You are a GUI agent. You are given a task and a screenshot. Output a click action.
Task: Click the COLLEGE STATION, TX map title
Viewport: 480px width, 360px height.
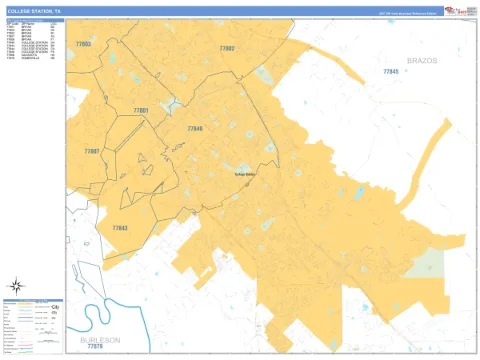coord(34,11)
